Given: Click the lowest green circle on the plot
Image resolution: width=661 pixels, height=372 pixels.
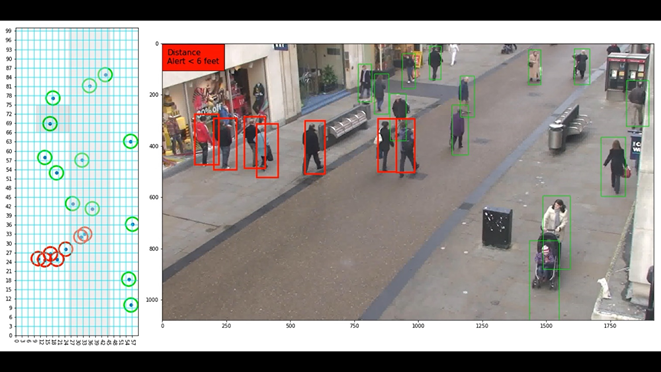Looking at the screenshot, I should 131,305.
